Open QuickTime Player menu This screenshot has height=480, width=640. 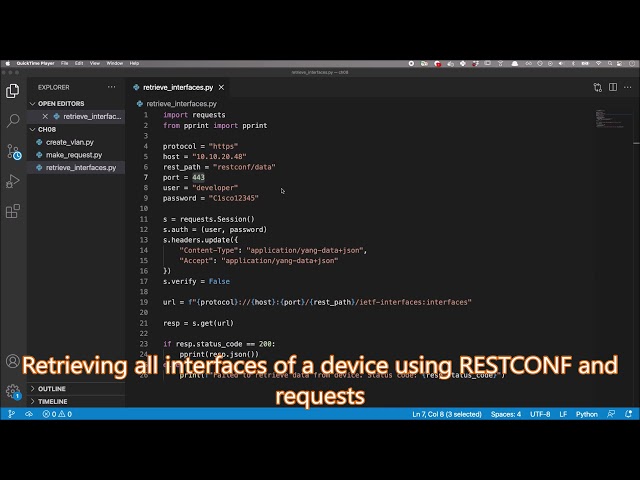point(35,63)
